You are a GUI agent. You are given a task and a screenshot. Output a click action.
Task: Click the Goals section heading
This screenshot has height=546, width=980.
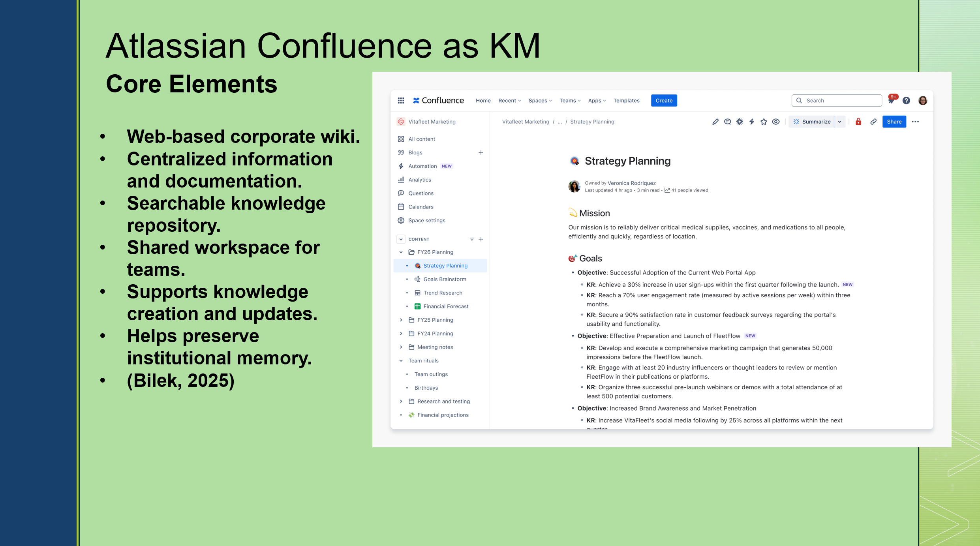(x=590, y=259)
